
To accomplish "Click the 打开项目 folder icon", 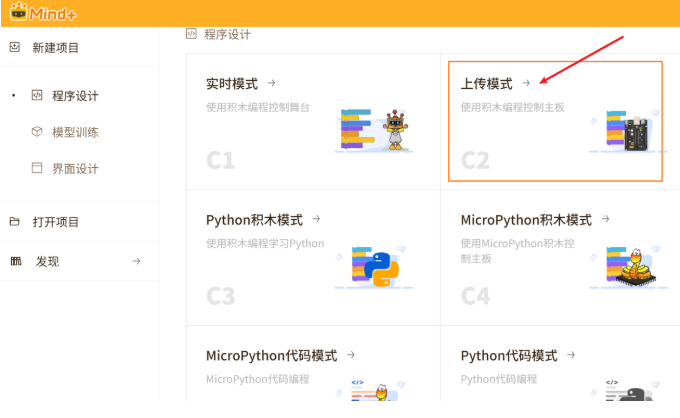I will pyautogui.click(x=15, y=222).
